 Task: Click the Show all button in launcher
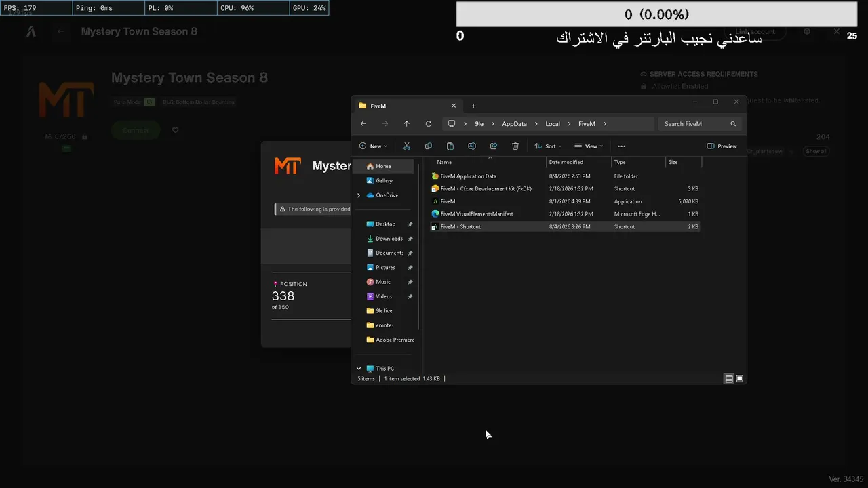(x=816, y=151)
